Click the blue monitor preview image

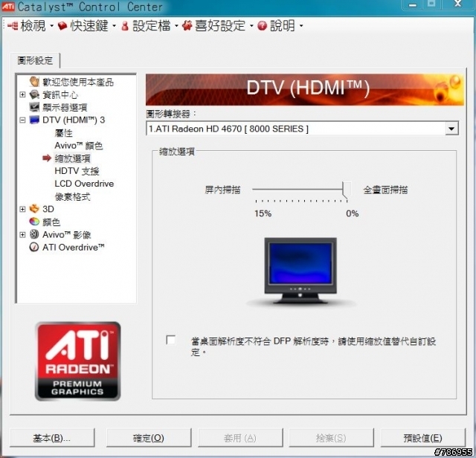(300, 271)
